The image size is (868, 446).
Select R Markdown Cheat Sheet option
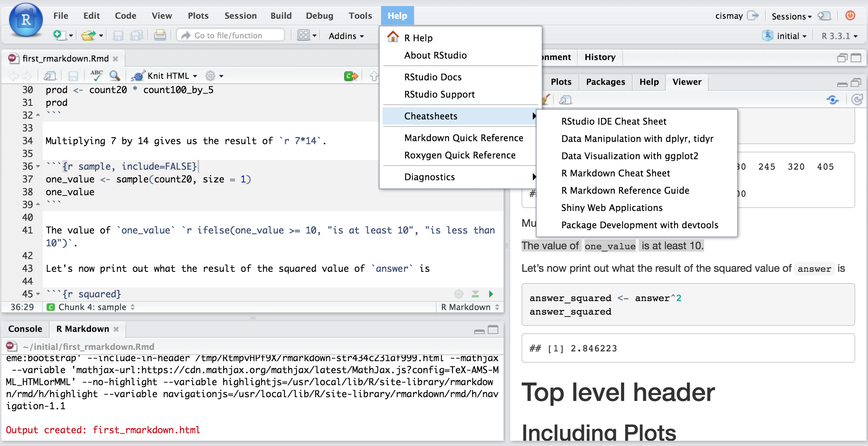615,173
